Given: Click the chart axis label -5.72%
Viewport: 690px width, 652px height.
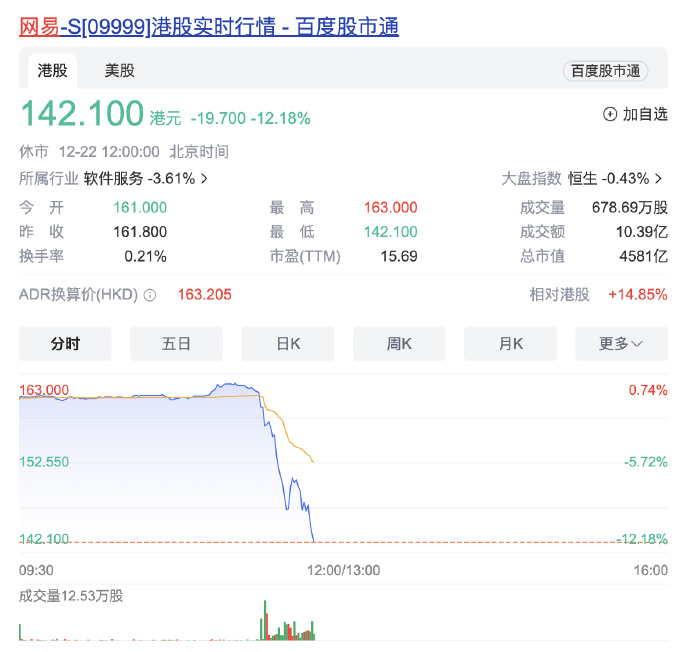Looking at the screenshot, I should (x=646, y=462).
